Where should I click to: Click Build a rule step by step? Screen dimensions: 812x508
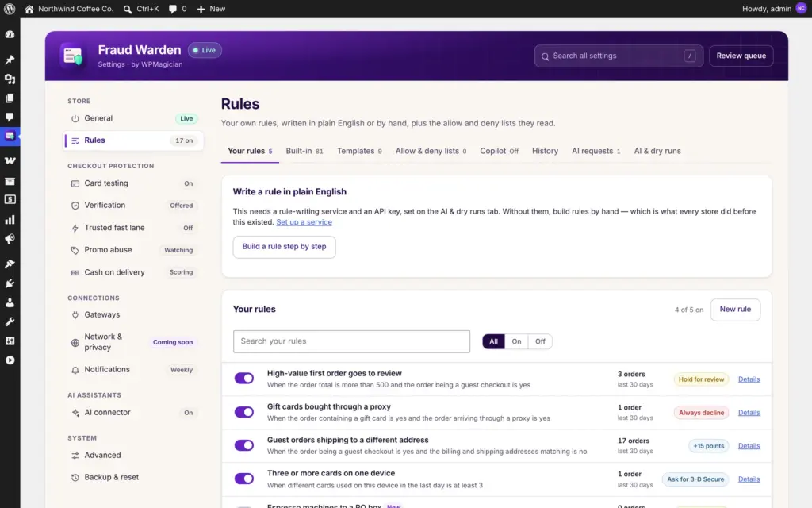pyautogui.click(x=285, y=247)
